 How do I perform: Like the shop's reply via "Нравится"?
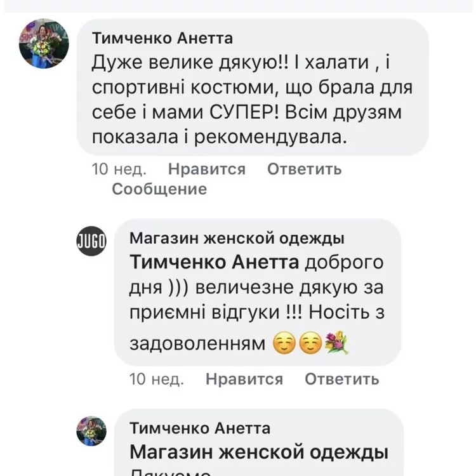coord(244,380)
